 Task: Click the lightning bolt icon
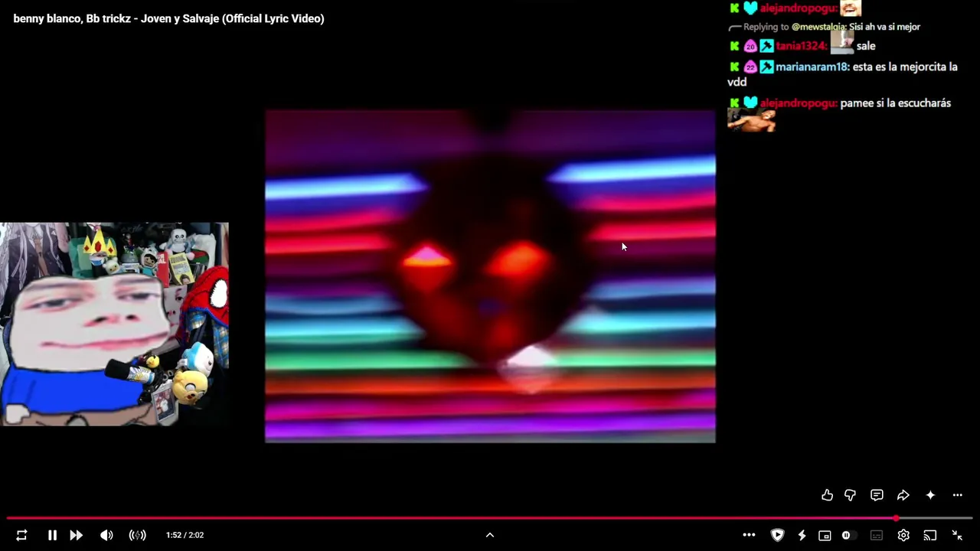pos(802,535)
